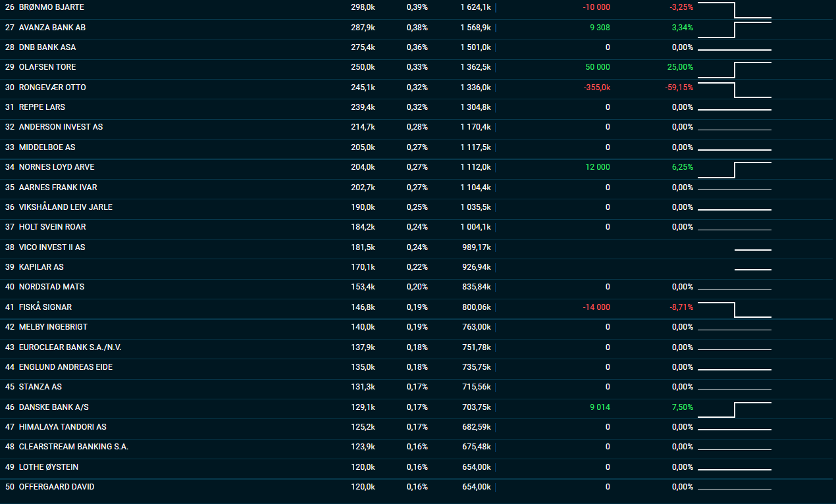This screenshot has width=836, height=504.
Task: Click DANSKE BANK A/S sparkline chart
Action: [735, 410]
